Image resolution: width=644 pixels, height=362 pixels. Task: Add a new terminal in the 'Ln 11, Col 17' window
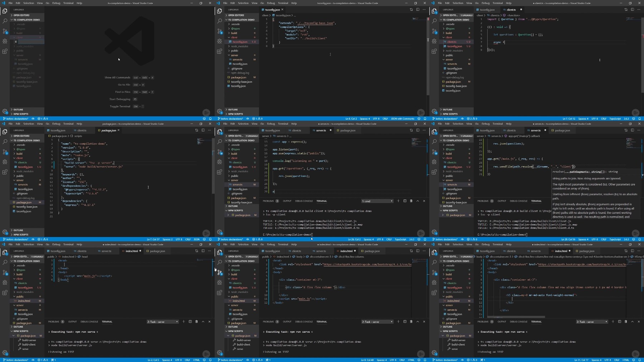point(613,322)
